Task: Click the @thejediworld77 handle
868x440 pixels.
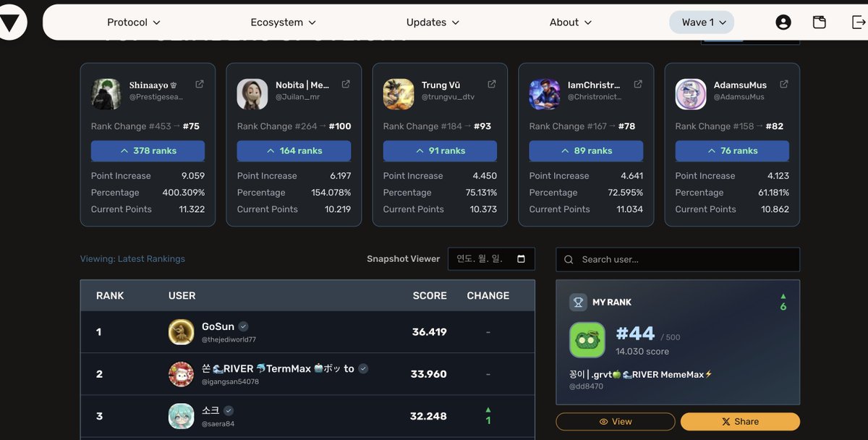Action: (x=229, y=339)
